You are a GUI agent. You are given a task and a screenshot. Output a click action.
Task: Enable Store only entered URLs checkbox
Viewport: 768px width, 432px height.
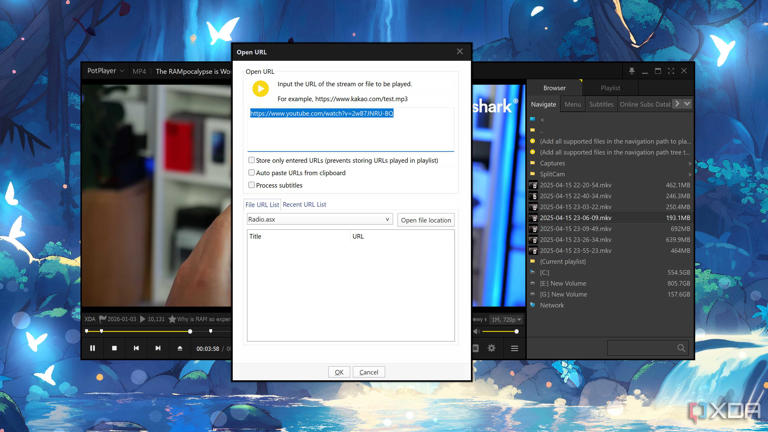[251, 160]
